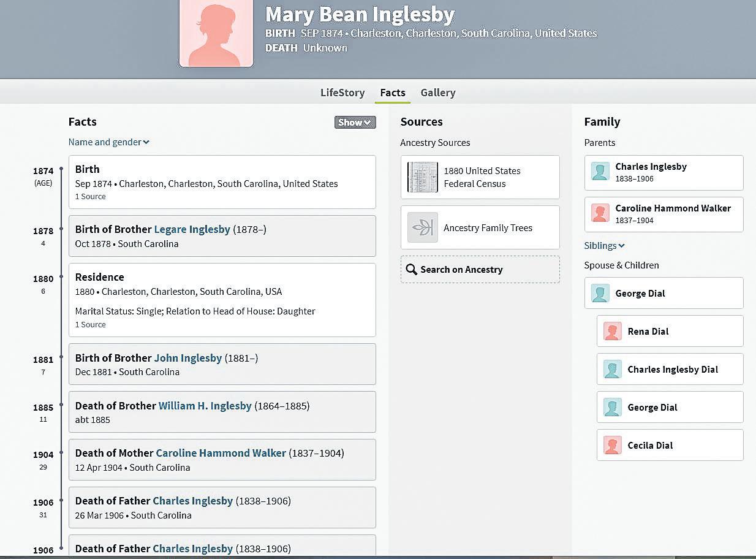Click Cecila Dial's avatar icon
This screenshot has width=756, height=559.
coord(613,445)
